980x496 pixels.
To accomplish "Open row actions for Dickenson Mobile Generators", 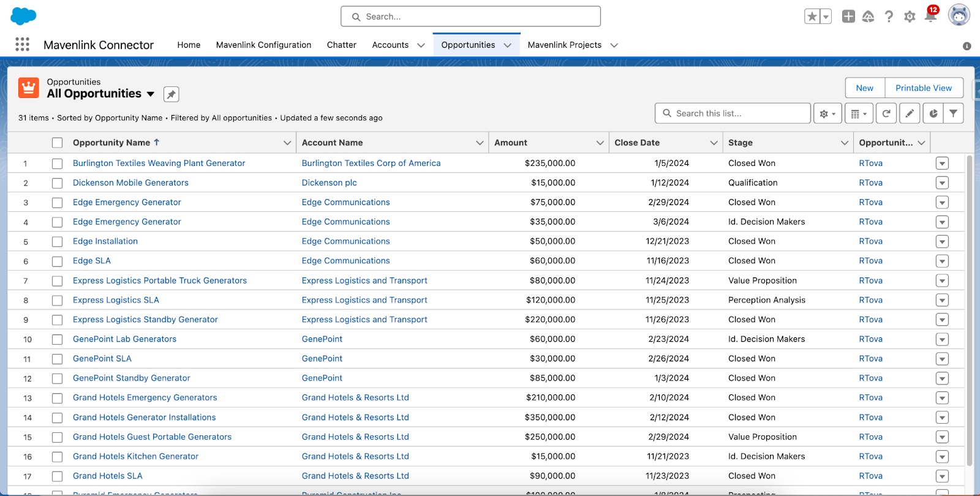I will click(x=942, y=183).
